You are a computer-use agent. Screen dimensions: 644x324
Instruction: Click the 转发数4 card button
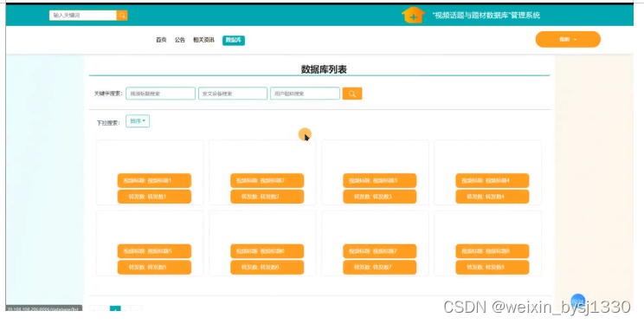coord(493,197)
